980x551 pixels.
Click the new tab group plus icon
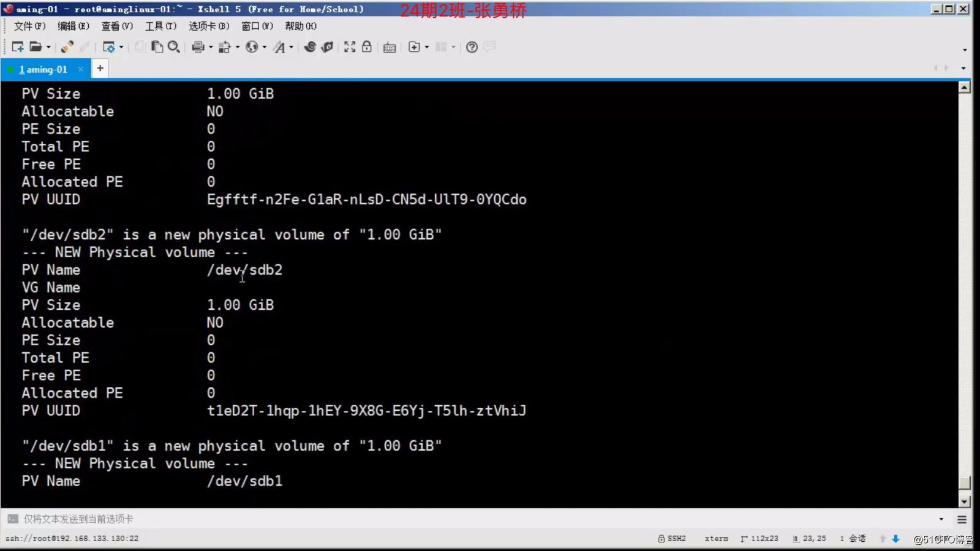[x=414, y=47]
